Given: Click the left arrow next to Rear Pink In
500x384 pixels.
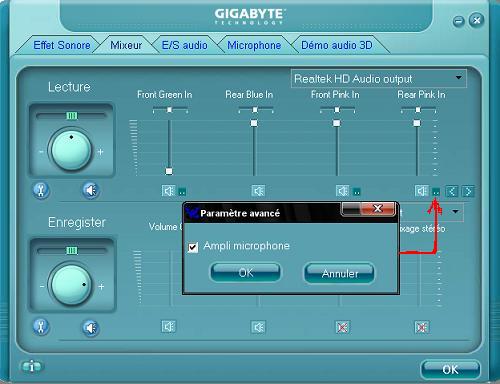Looking at the screenshot, I should [452, 191].
